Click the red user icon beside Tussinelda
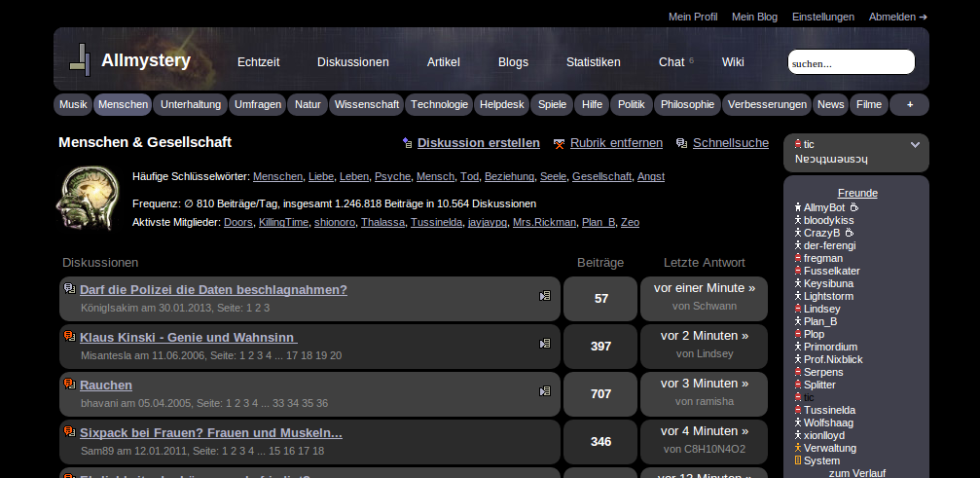Screen dimensions: 980x478 [798, 410]
